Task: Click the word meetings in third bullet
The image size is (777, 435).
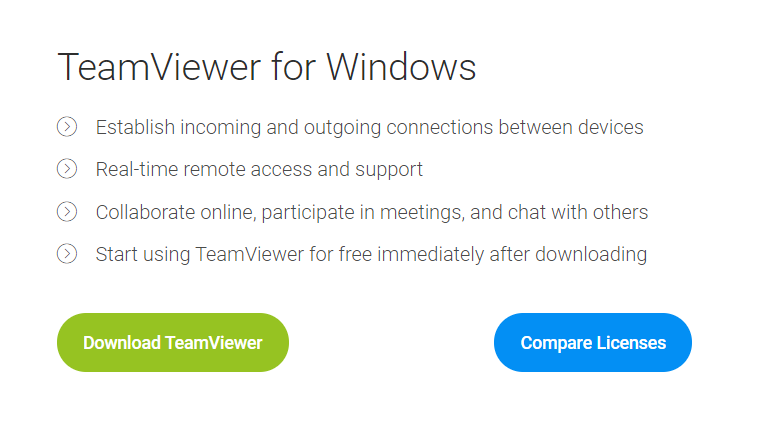Action: pos(422,214)
